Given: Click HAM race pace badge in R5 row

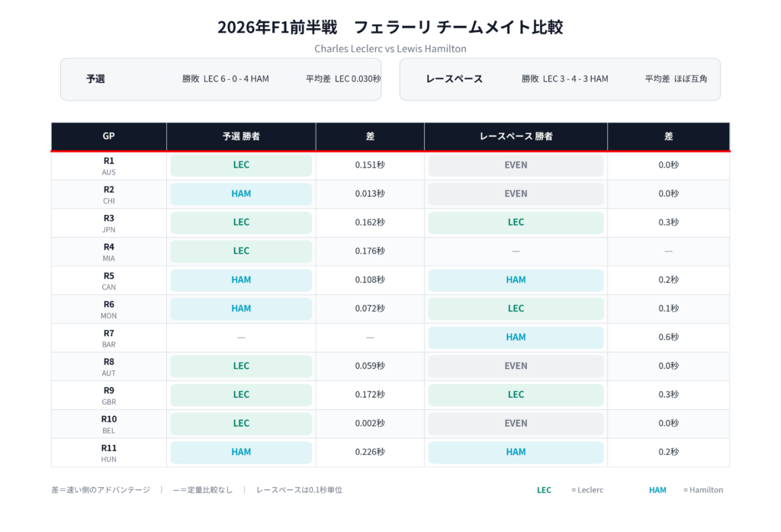Looking at the screenshot, I should tap(516, 280).
